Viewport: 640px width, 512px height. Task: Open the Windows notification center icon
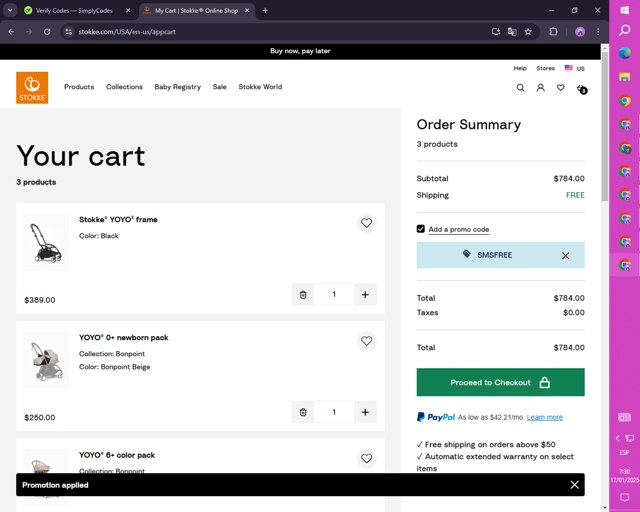point(624,497)
